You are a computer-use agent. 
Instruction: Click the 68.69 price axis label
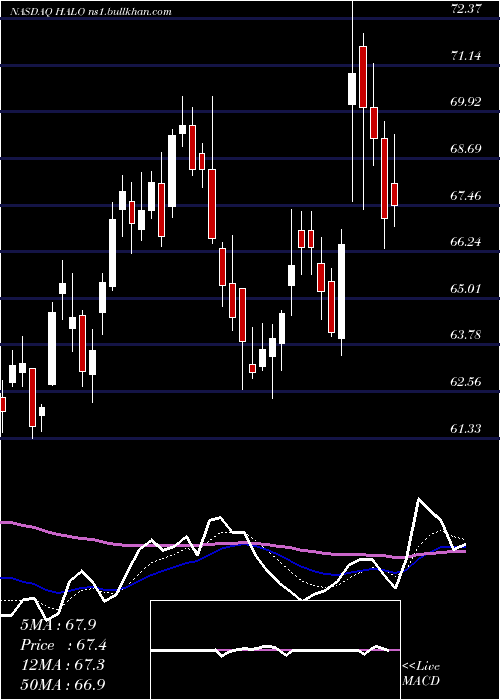466,148
